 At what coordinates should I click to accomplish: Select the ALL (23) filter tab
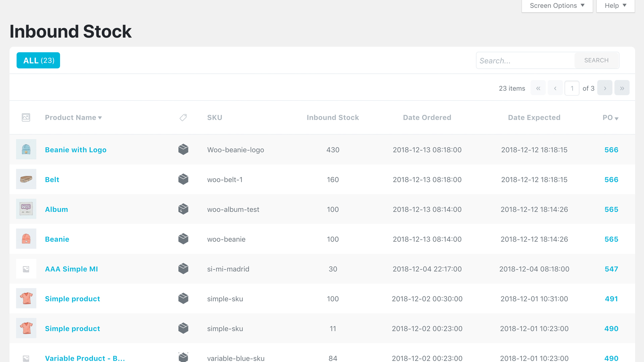point(38,60)
